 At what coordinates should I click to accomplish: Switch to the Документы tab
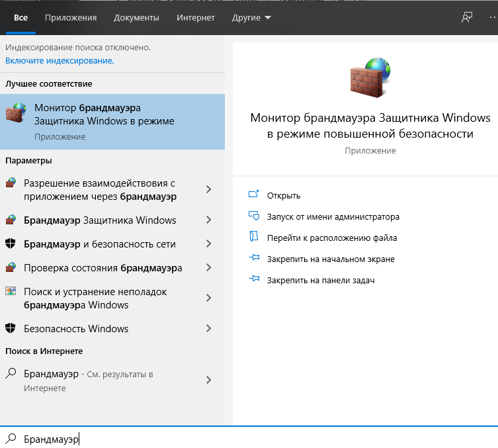tap(136, 18)
